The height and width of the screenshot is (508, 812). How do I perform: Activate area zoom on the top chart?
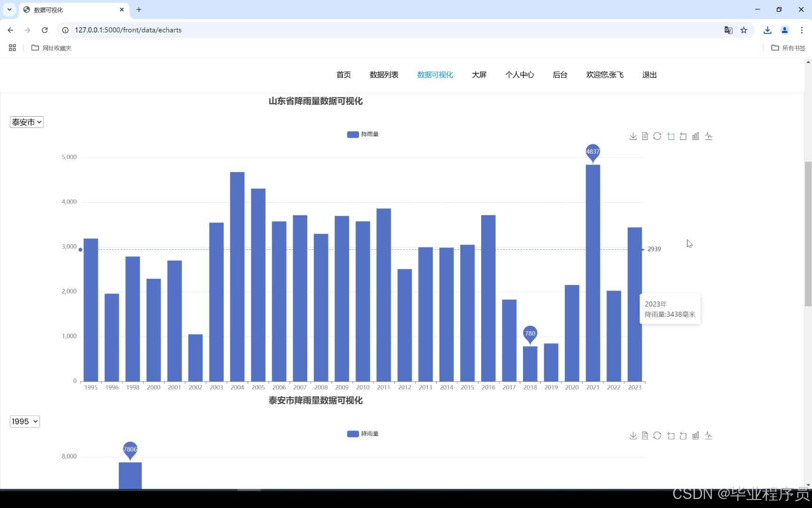pos(671,136)
